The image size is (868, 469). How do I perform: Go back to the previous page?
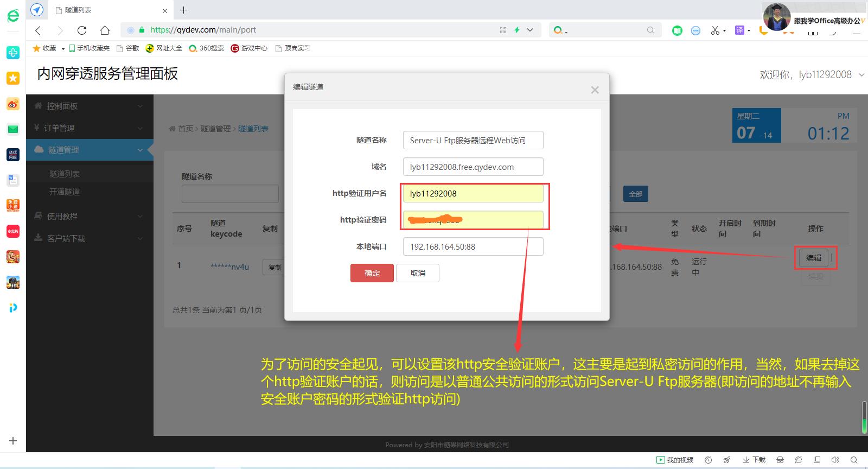coord(38,30)
